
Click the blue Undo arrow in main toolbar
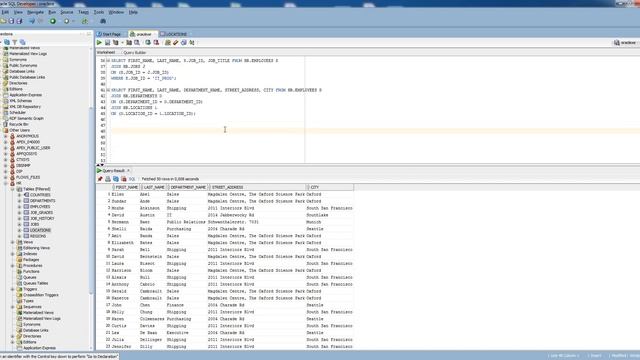(32, 21)
